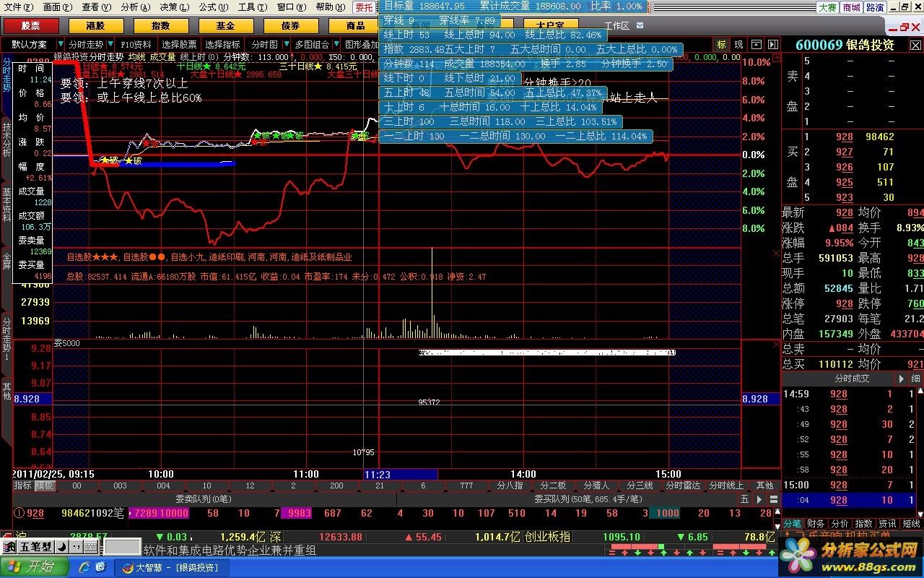Click the hide side panel arrow icon
The width and height of the screenshot is (924, 578).
click(x=773, y=44)
